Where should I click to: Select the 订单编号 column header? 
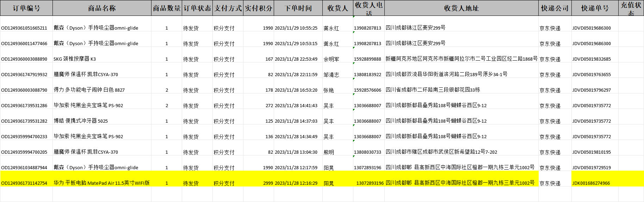pos(26,8)
